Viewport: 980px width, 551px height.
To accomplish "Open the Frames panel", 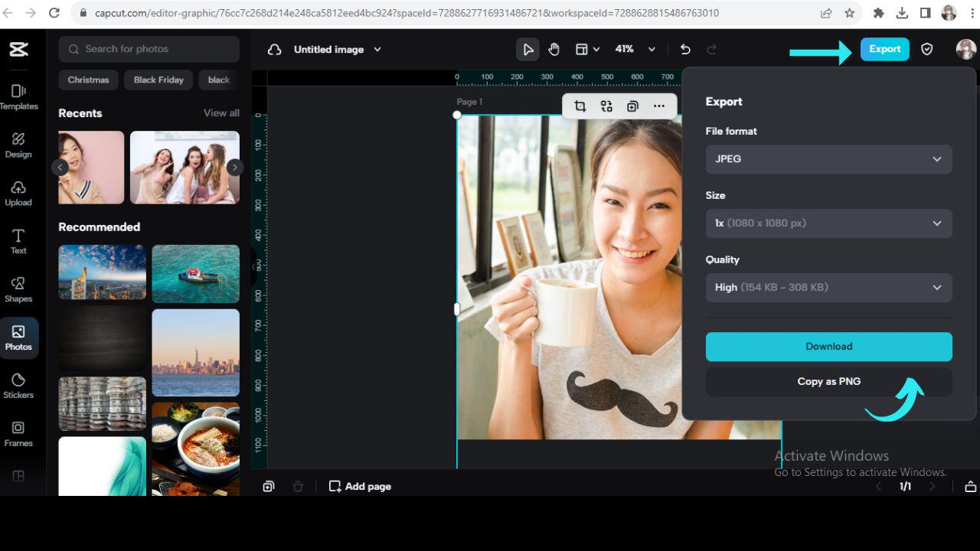I will (18, 434).
